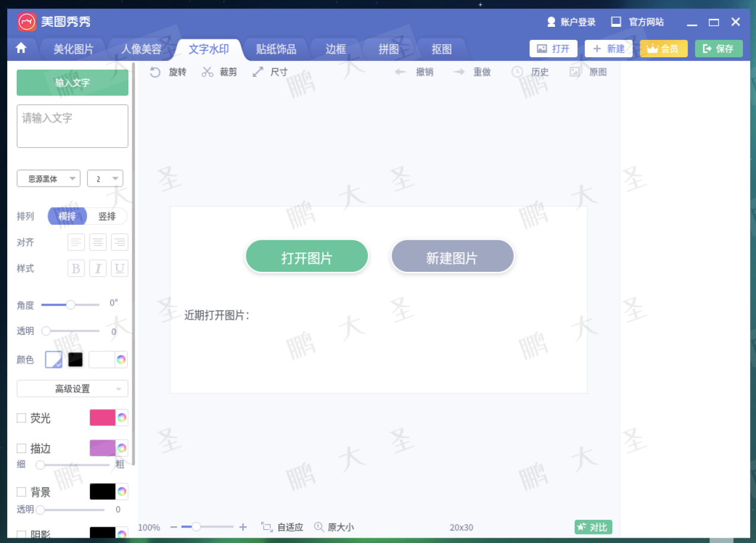Click the zoom in plus icon
756x543 pixels.
click(x=243, y=527)
